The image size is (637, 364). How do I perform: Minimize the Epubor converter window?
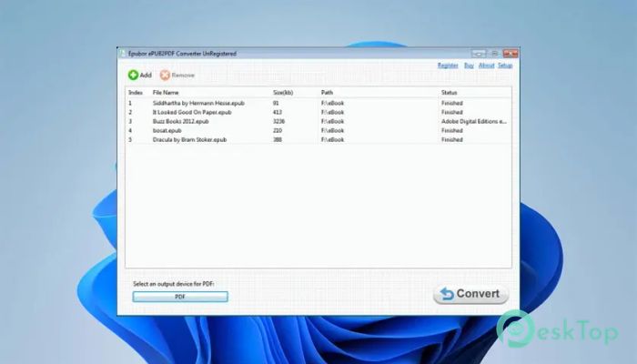(479, 54)
